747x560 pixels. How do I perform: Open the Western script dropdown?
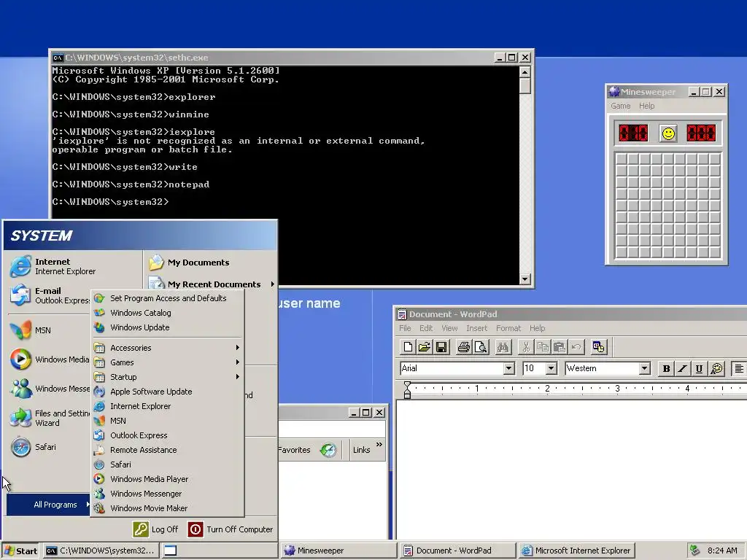(x=644, y=368)
